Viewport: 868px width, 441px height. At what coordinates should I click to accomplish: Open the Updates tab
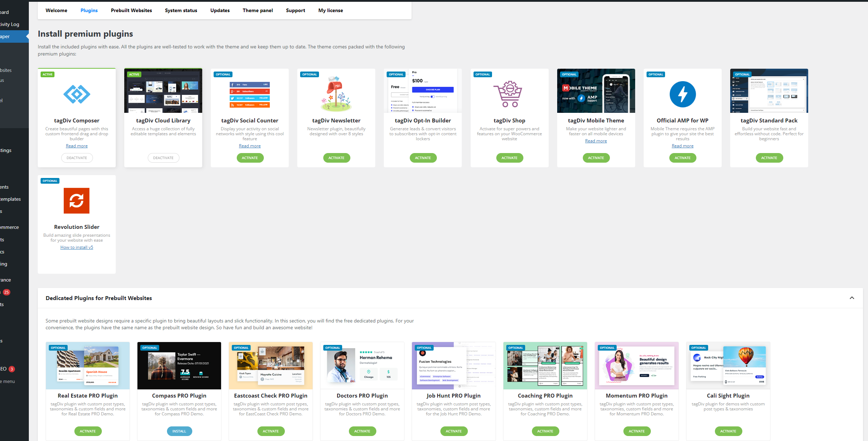click(220, 10)
